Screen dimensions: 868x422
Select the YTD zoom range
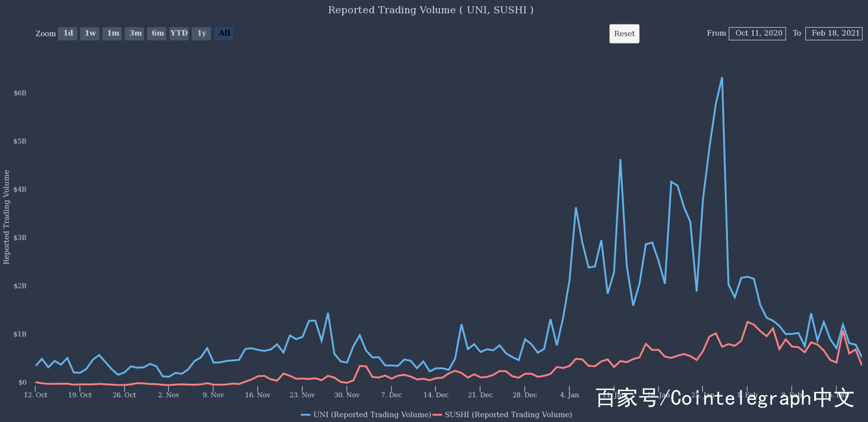pos(179,33)
